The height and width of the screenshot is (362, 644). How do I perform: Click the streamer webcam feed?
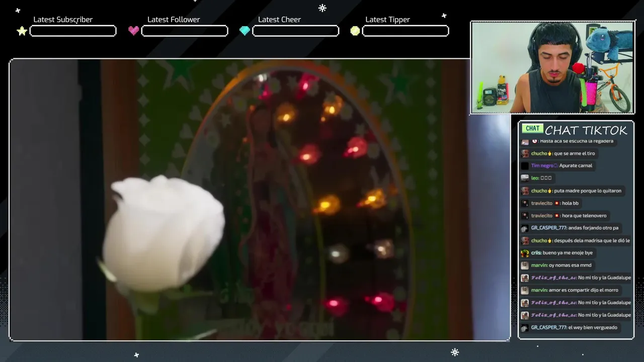[x=552, y=67]
